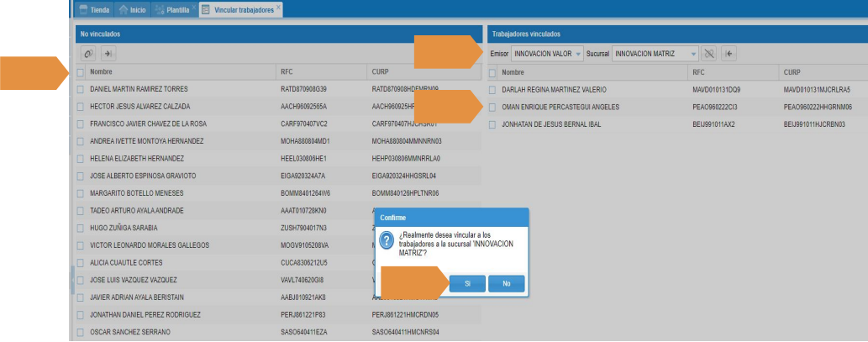Tick checkbox for DARLAH REGINA MARTINEZ VALERIO

(x=492, y=89)
